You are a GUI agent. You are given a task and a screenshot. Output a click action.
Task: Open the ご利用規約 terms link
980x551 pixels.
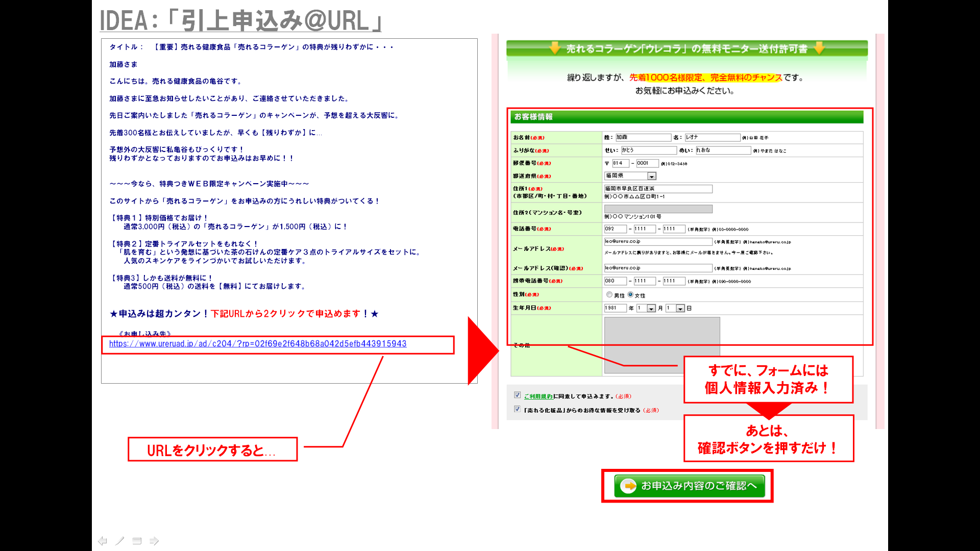tap(538, 396)
